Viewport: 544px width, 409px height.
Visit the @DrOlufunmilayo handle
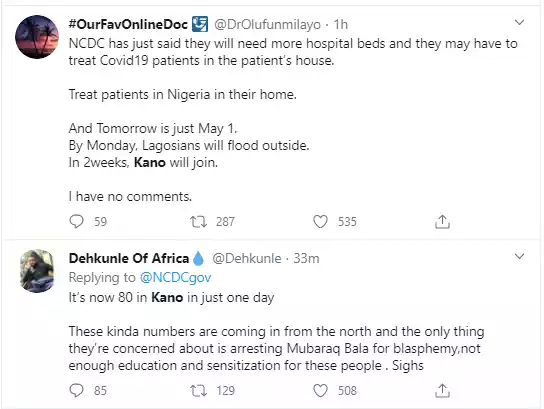pos(267,25)
